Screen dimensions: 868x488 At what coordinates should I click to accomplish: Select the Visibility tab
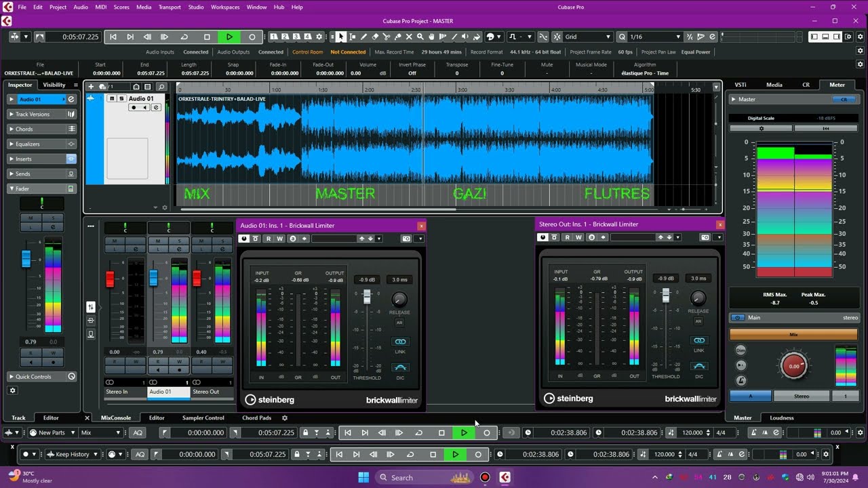click(x=54, y=85)
